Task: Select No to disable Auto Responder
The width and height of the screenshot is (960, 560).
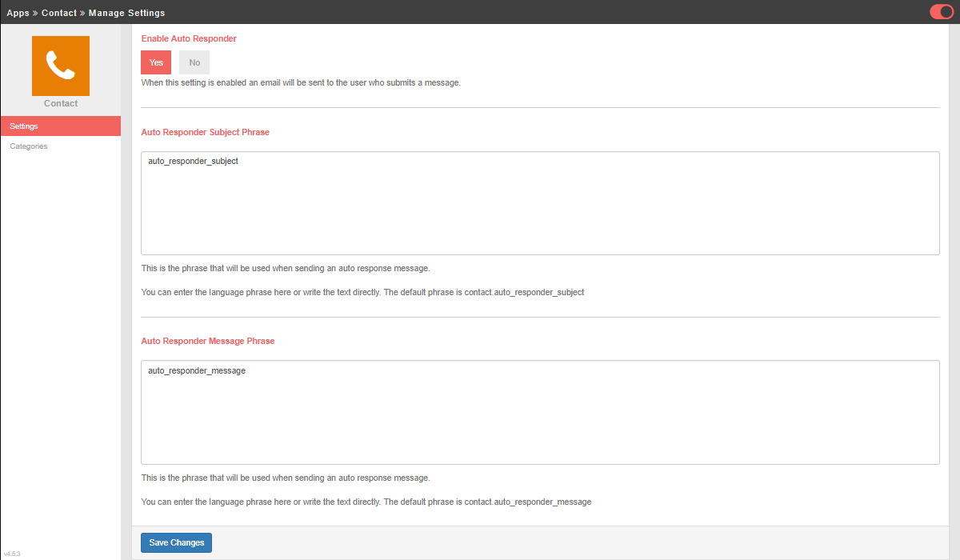Action: (x=194, y=62)
